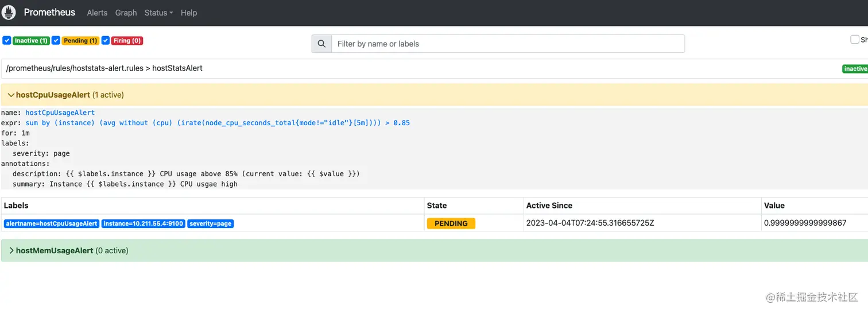The image size is (868, 313).
Task: Toggle the Inactive alerts checkbox
Action: click(x=7, y=41)
